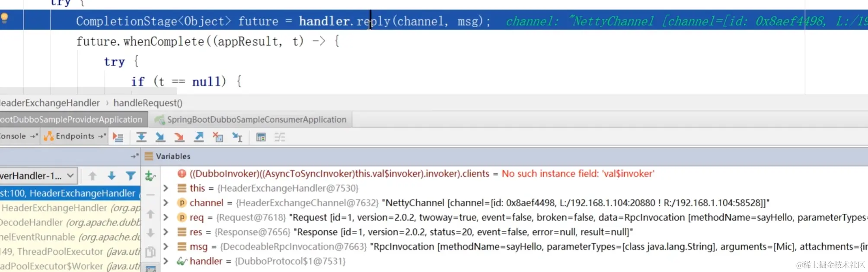Click the Drop Frame icon
Image resolution: width=868 pixels, height=272 pixels.
[218, 137]
